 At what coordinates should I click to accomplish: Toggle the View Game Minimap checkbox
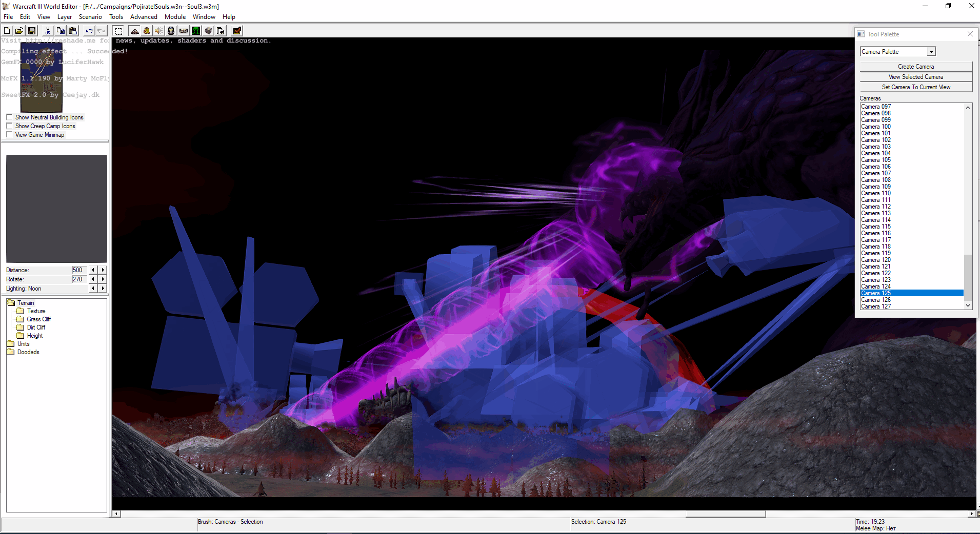click(x=9, y=135)
